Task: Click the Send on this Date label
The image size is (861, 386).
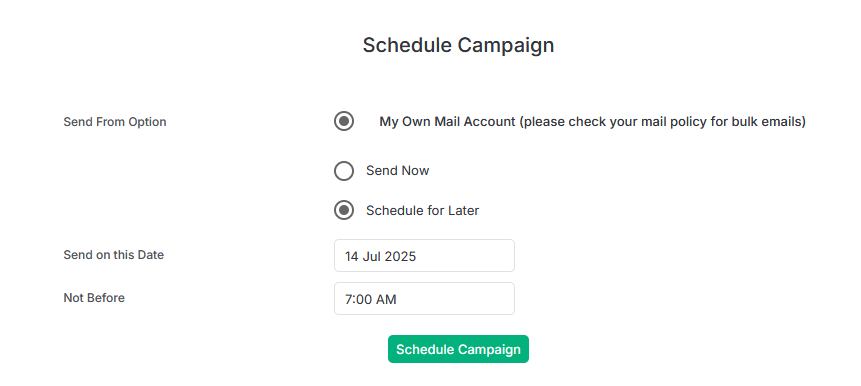Action: click(x=114, y=255)
